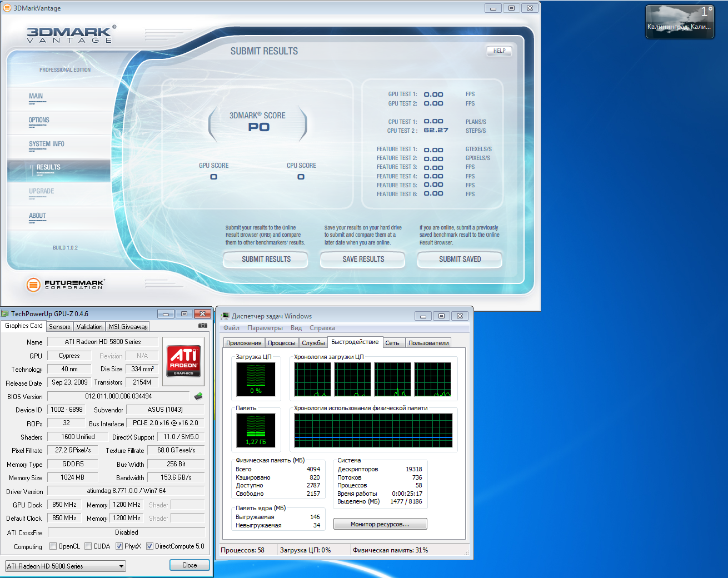Image resolution: width=728 pixels, height=578 pixels.
Task: Click the CPU TEST 2 value 62.27
Action: [436, 130]
